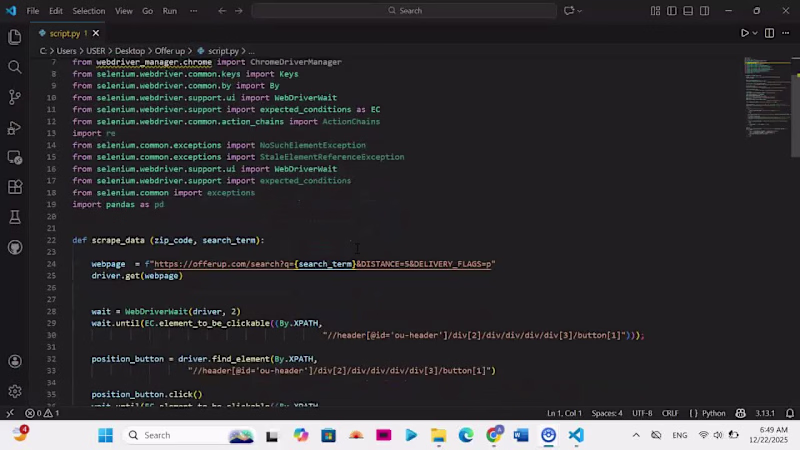Split the editor to the right
Viewport: 800px width, 450px height.
(769, 33)
